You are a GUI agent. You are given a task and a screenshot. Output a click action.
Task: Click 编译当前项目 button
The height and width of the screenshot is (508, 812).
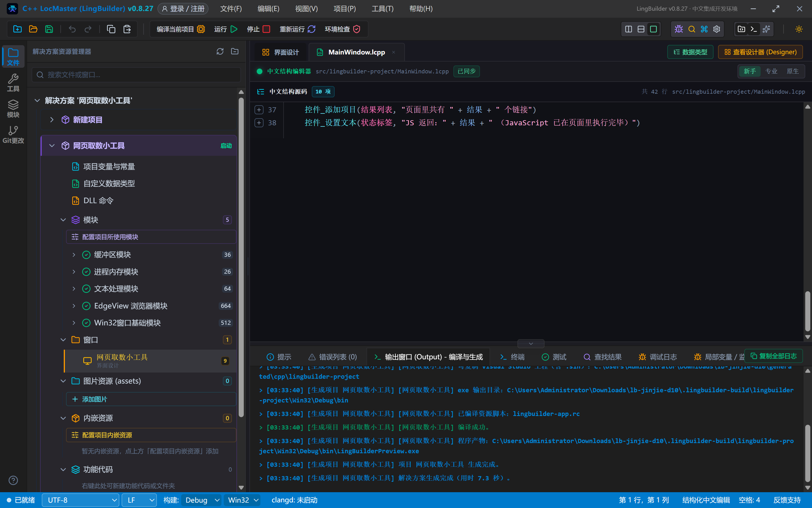[181, 29]
